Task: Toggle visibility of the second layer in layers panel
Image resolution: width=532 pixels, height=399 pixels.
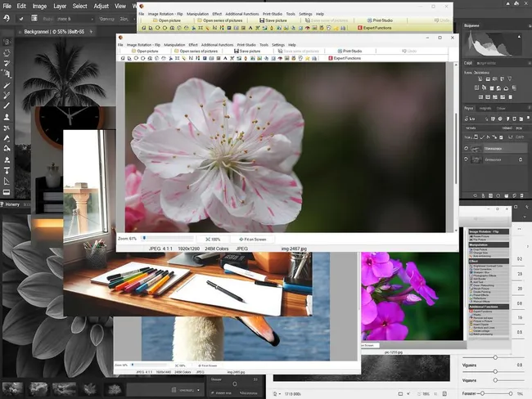Action: tap(467, 160)
